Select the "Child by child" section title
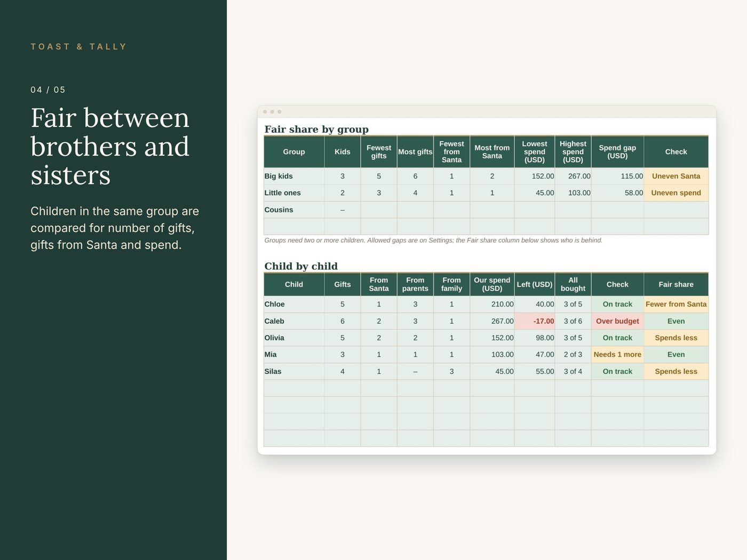The height and width of the screenshot is (560, 747). tap(301, 266)
